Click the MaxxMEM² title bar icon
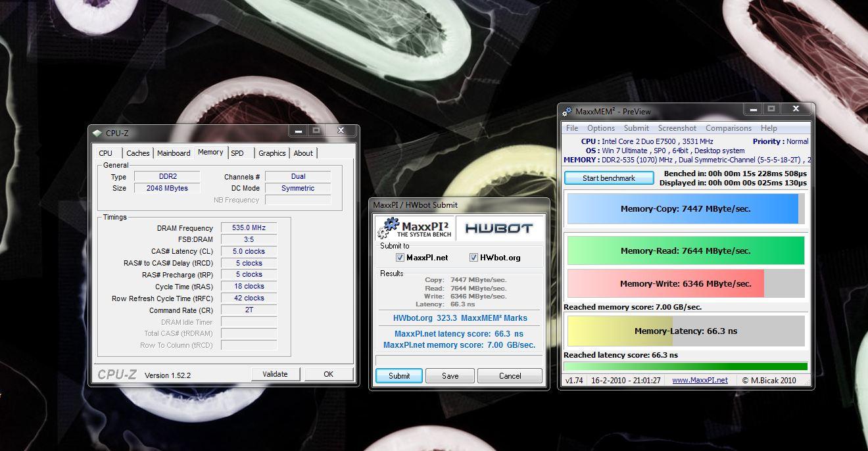The width and height of the screenshot is (868, 451). point(567,112)
